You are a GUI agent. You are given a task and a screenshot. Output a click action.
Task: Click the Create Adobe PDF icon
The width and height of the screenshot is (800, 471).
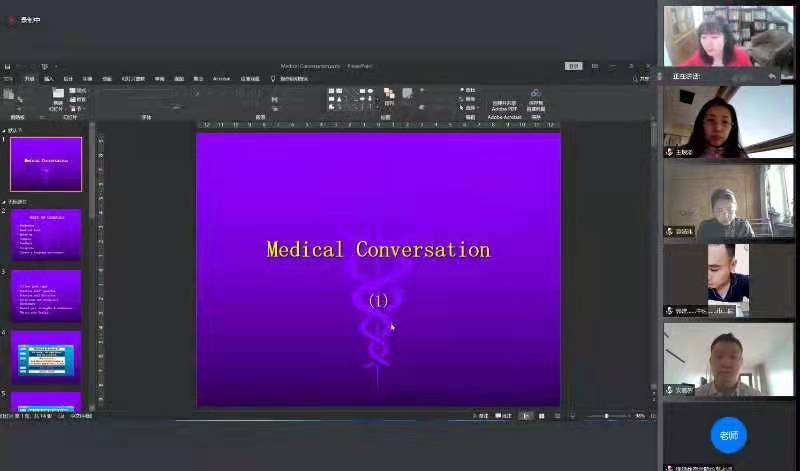pyautogui.click(x=505, y=97)
